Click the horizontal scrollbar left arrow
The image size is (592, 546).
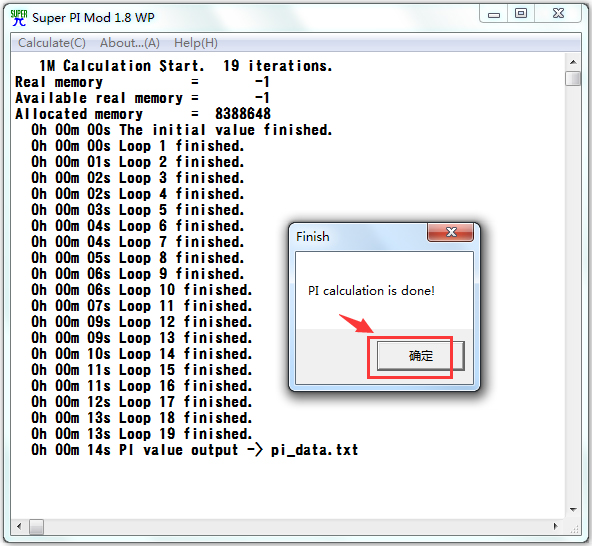click(19, 526)
